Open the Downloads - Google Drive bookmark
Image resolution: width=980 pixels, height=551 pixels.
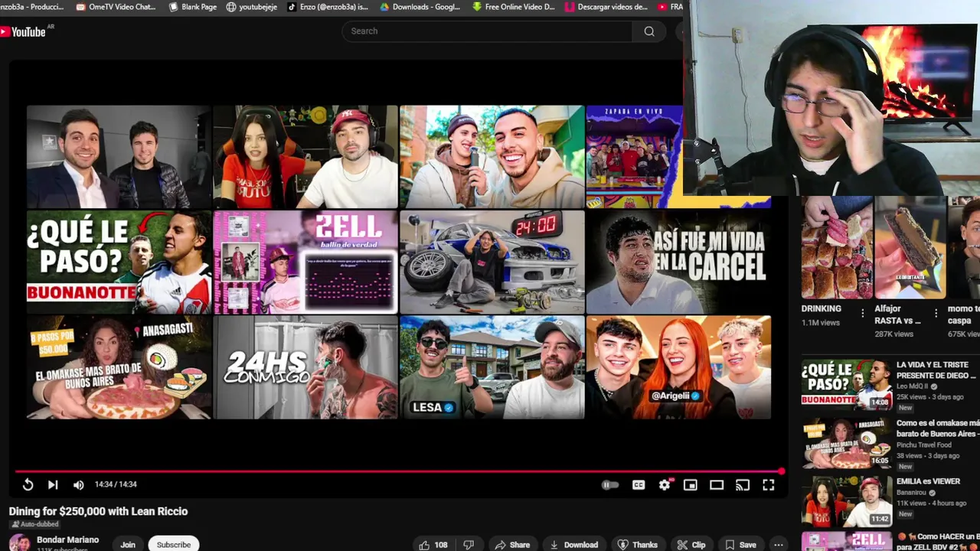coord(420,7)
